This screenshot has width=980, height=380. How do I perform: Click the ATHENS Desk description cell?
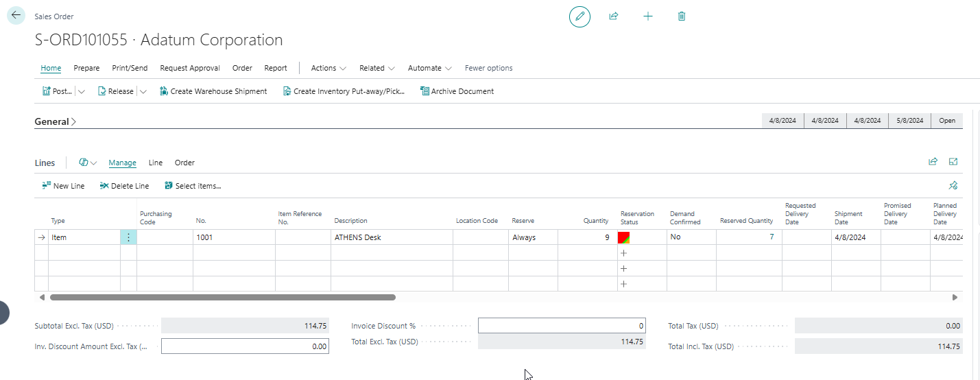pyautogui.click(x=392, y=237)
